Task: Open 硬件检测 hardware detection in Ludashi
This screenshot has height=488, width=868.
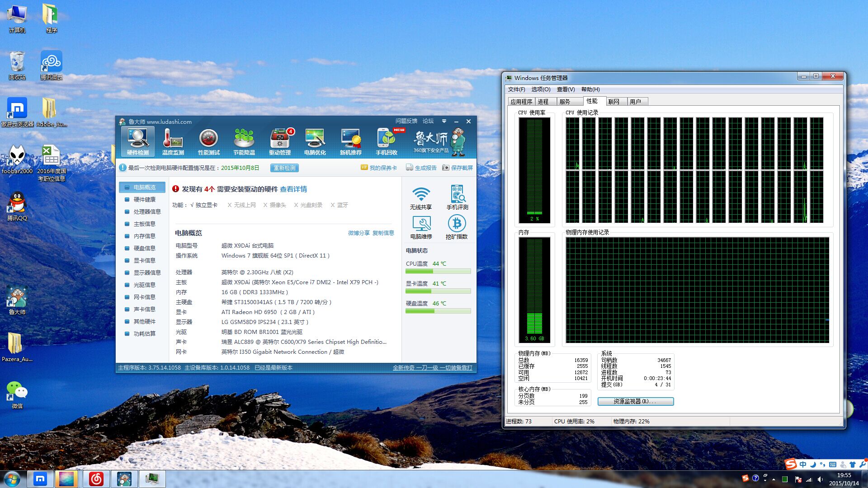Action: click(x=138, y=141)
